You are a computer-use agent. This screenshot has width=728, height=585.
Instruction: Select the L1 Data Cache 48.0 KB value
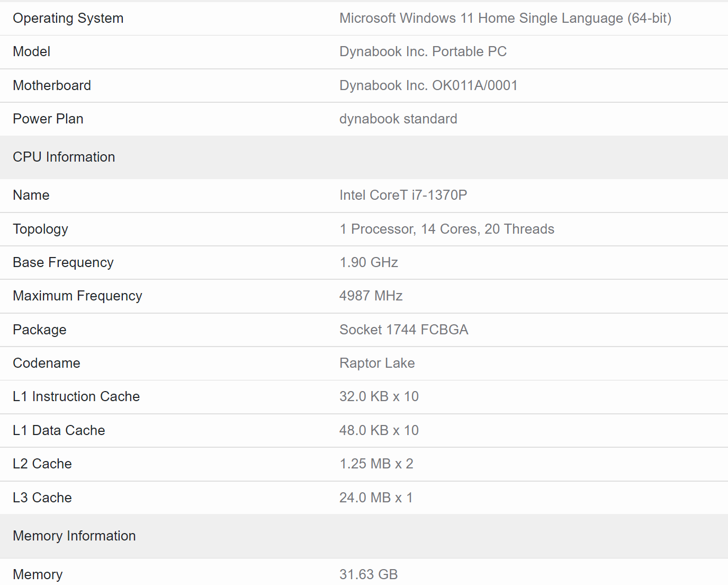point(379,430)
